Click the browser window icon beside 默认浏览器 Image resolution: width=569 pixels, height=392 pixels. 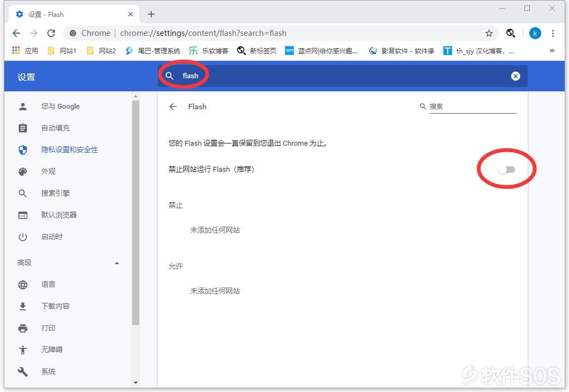pyautogui.click(x=23, y=215)
